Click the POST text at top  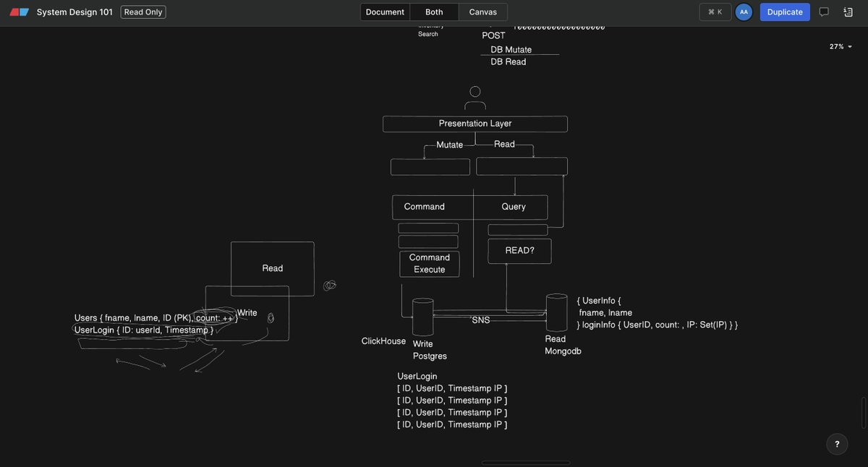[x=494, y=35]
